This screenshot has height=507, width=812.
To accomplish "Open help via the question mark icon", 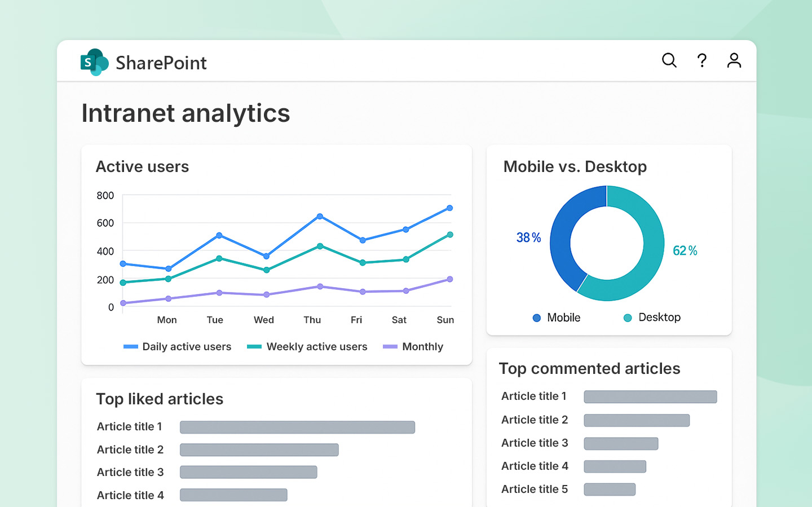I will [x=701, y=60].
